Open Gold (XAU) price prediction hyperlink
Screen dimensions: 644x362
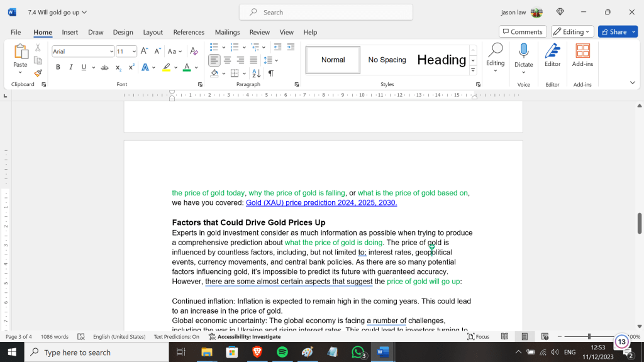(321, 203)
